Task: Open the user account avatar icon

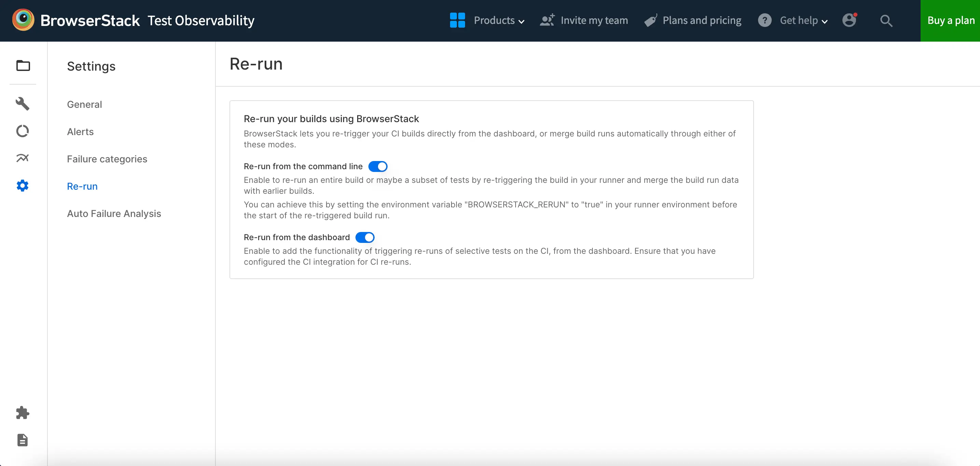Action: [849, 20]
